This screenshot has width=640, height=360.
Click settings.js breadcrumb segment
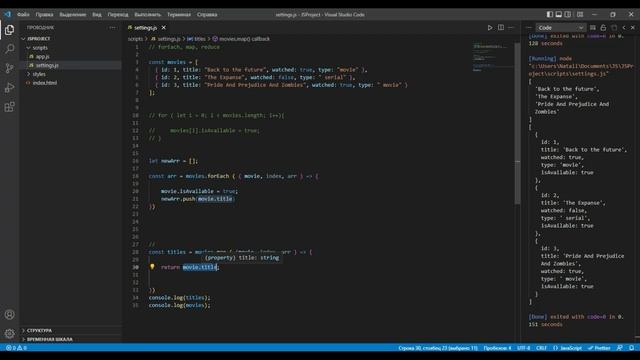(166, 39)
